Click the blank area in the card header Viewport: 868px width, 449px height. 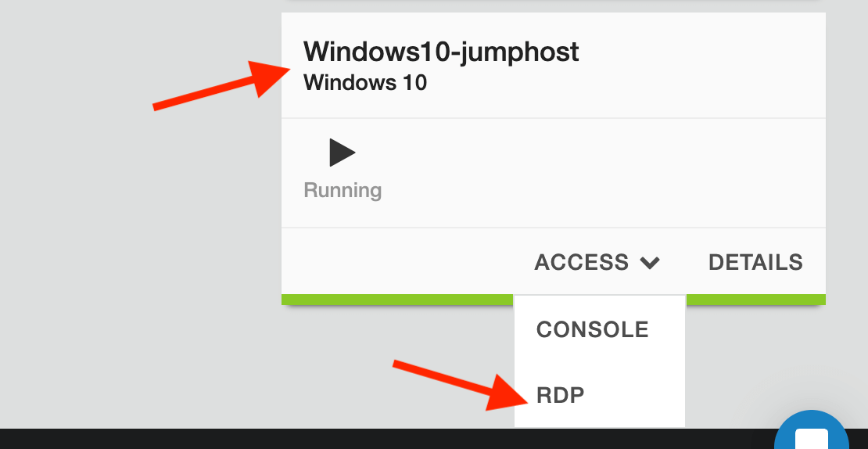click(704, 66)
